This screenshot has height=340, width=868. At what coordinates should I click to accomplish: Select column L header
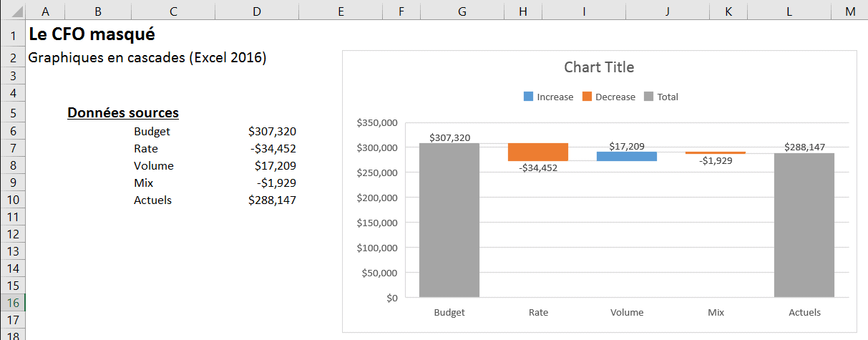click(790, 10)
